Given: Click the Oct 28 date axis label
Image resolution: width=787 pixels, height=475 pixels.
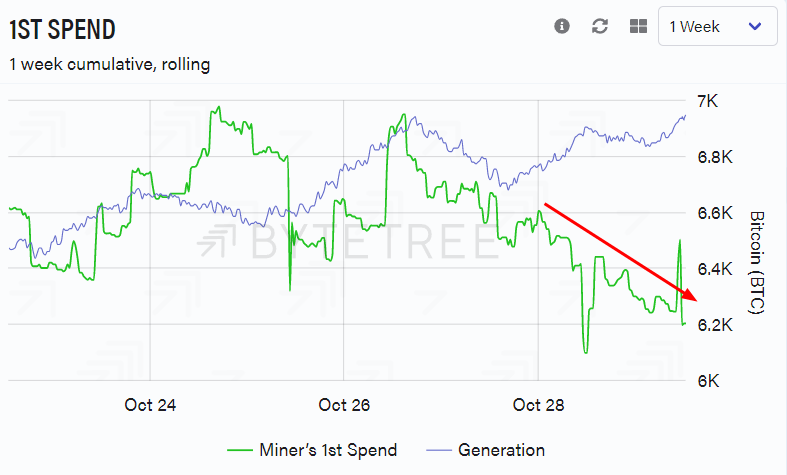Looking at the screenshot, I should point(538,405).
